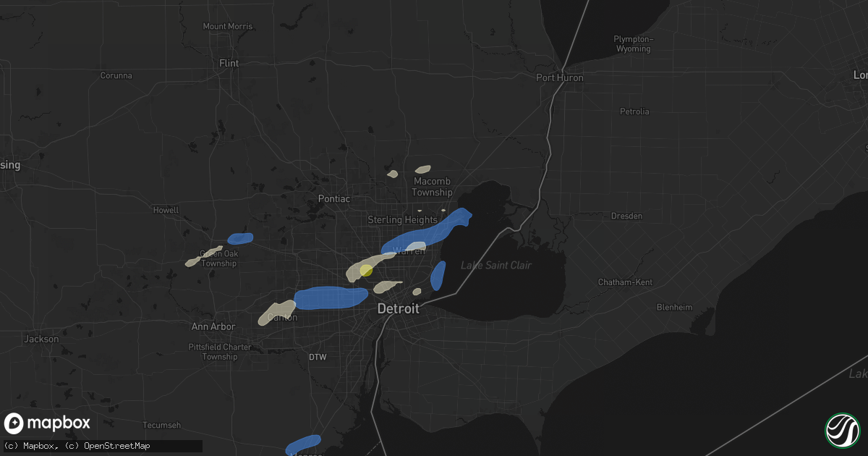
Task: Click the Canton label
Action: (x=282, y=317)
